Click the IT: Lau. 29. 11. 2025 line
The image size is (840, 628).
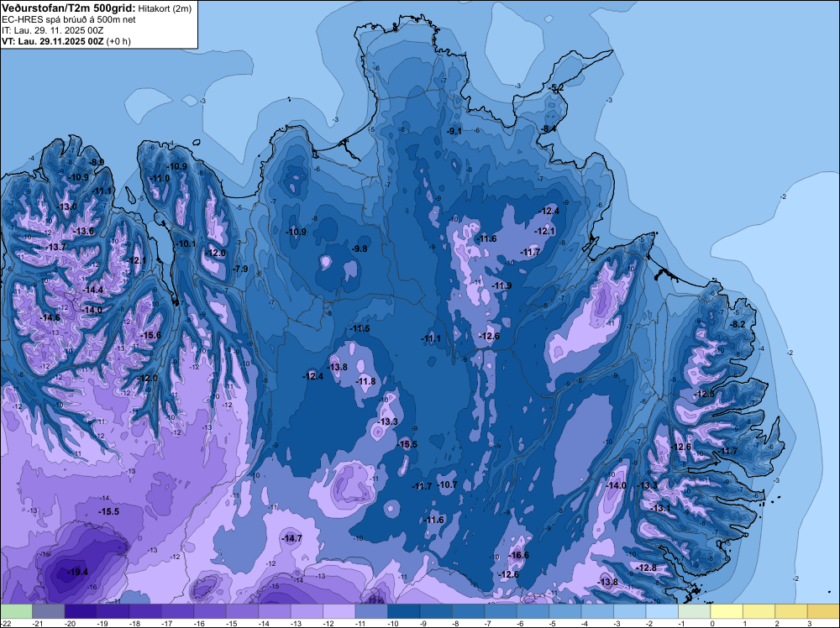pyautogui.click(x=53, y=30)
